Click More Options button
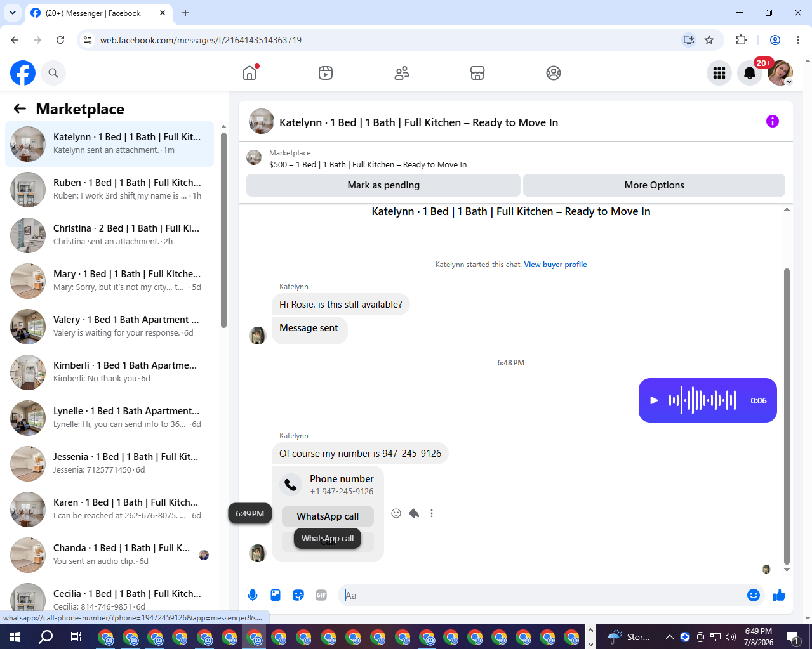This screenshot has width=812, height=649. tap(654, 185)
